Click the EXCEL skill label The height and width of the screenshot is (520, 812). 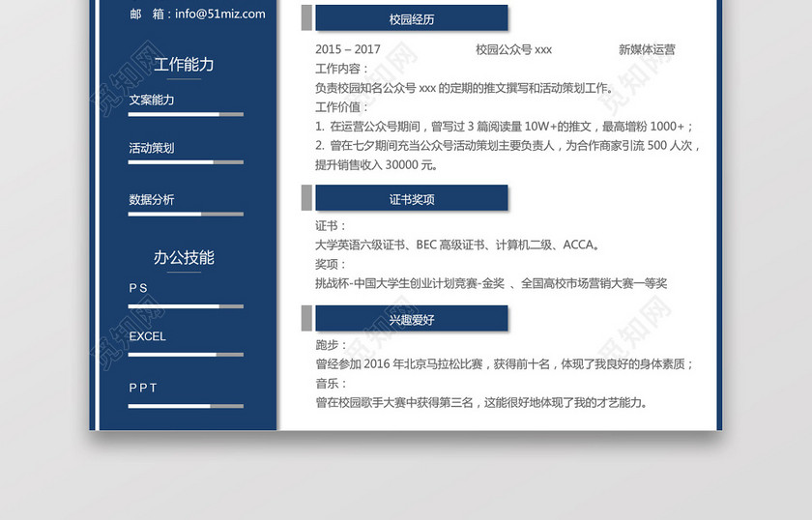[148, 336]
